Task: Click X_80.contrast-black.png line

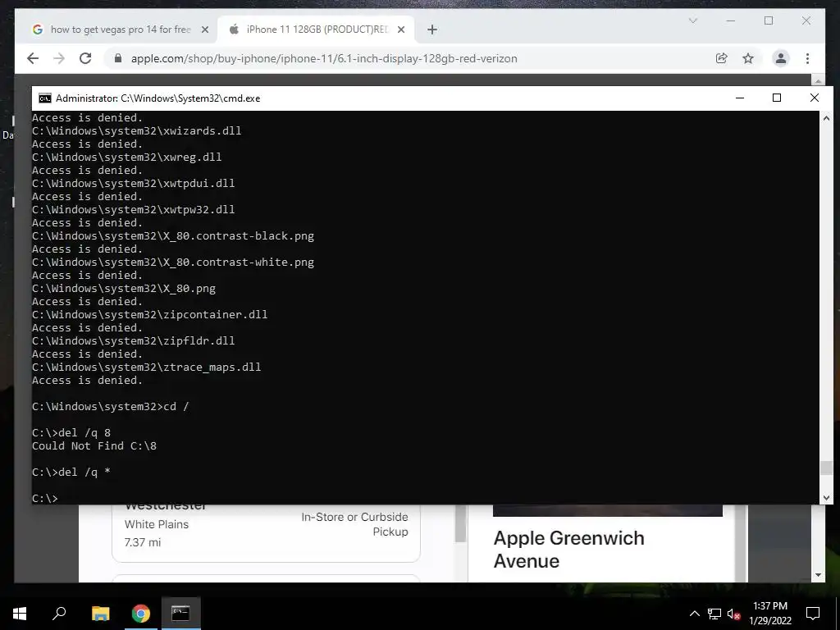Action: tap(173, 235)
